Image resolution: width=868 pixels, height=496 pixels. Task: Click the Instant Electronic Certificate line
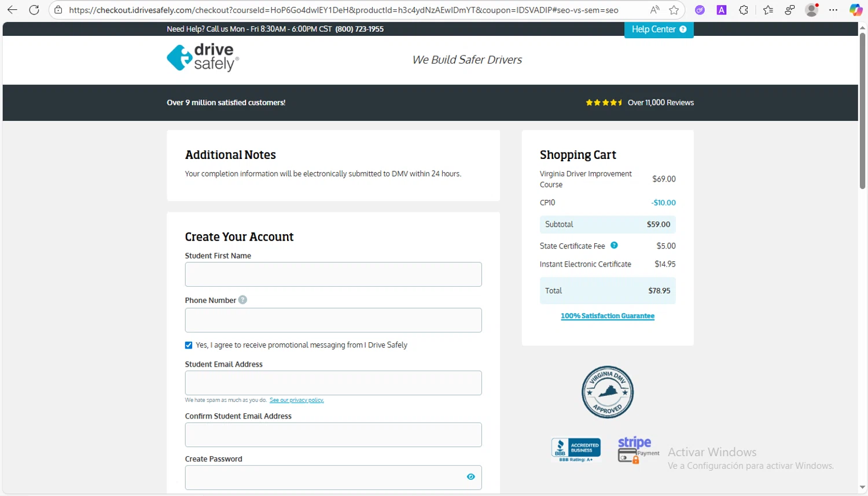[608, 264]
